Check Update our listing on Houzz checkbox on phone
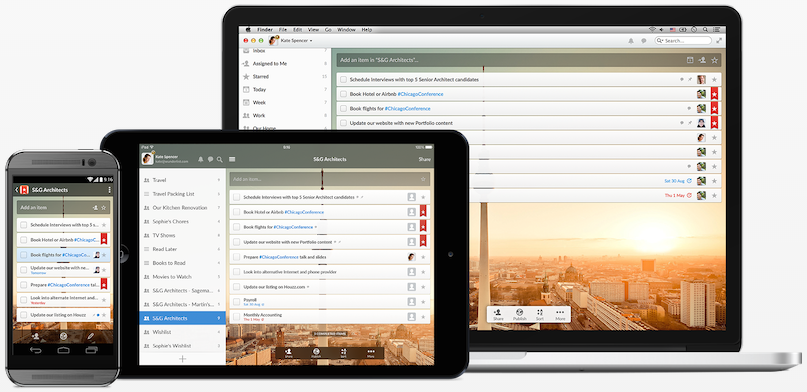 (x=24, y=315)
